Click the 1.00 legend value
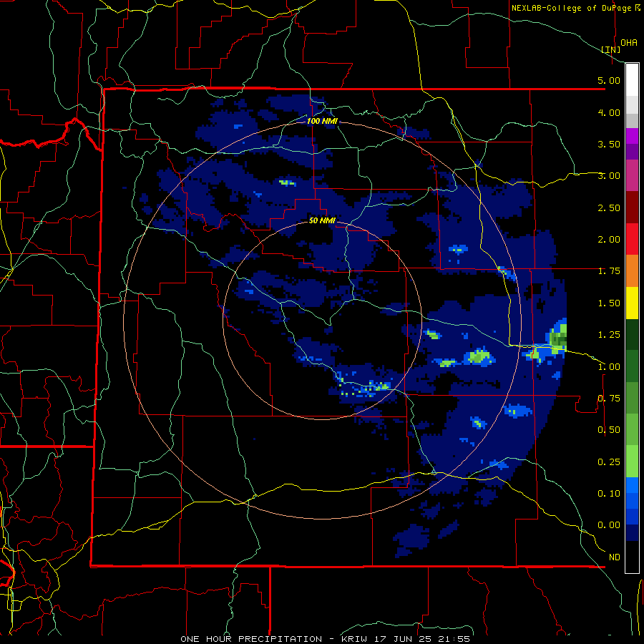This screenshot has width=644, height=644. click(609, 367)
